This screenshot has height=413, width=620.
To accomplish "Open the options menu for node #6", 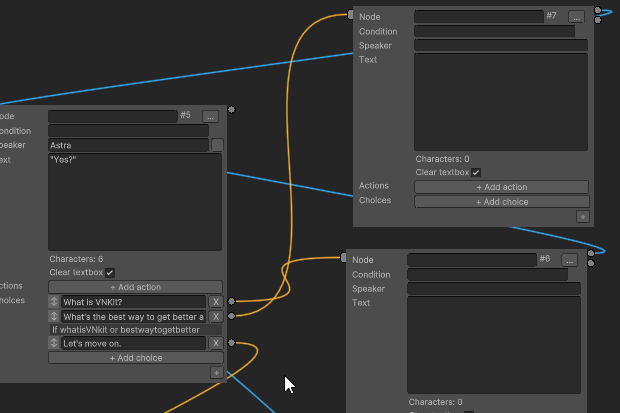I will [569, 260].
